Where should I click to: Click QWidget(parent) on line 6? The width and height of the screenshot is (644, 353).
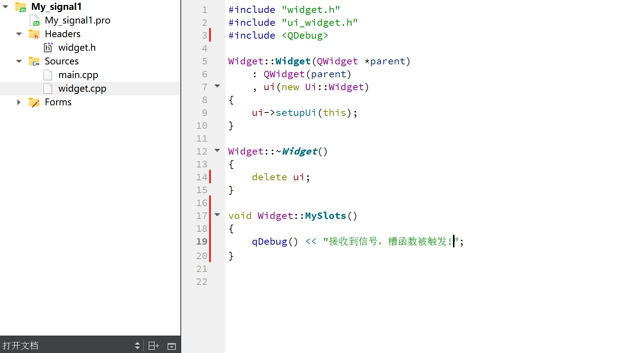pos(307,74)
